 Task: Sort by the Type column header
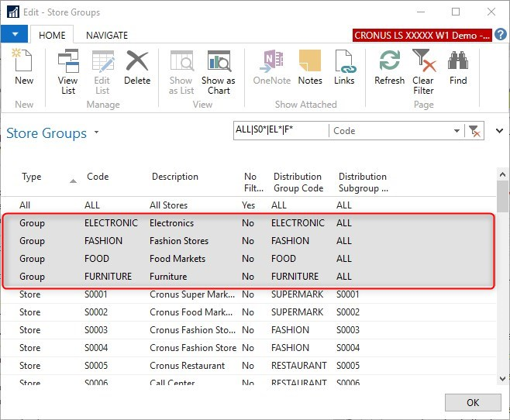click(32, 177)
